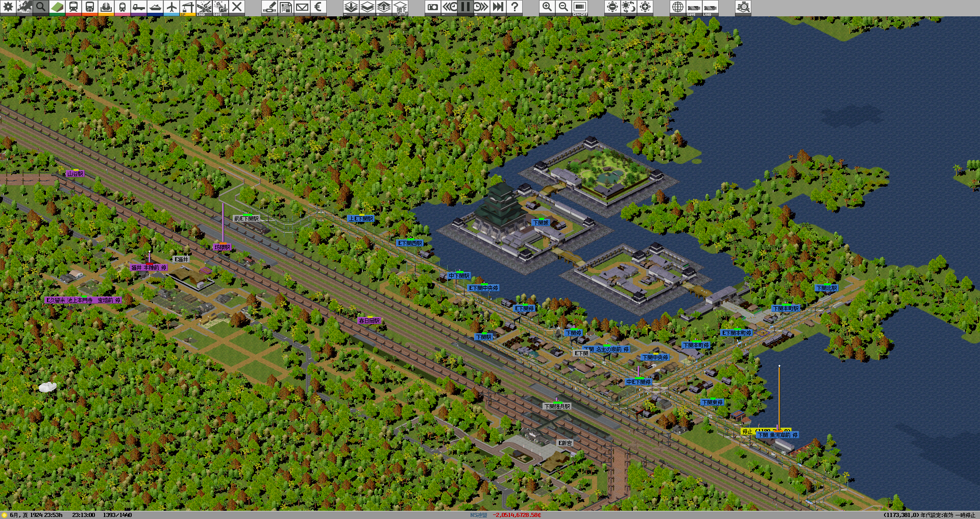Open the envelope message center
This screenshot has width=980, height=519.
click(302, 7)
